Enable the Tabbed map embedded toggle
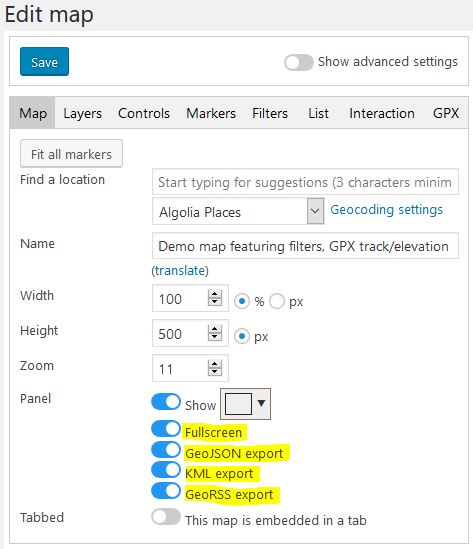 [x=166, y=517]
